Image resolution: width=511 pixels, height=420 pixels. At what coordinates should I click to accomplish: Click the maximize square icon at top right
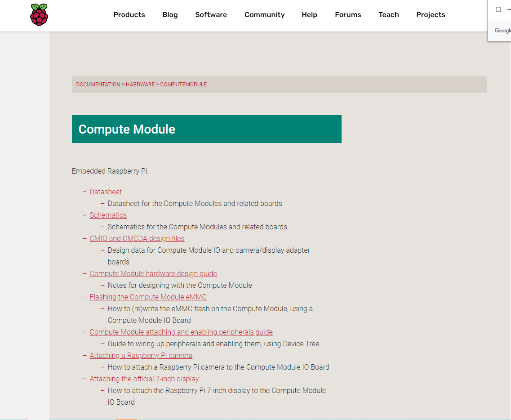[498, 9]
